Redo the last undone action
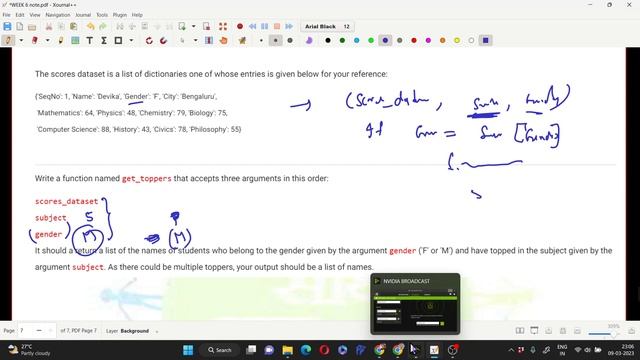The image size is (640, 360). tap(103, 27)
